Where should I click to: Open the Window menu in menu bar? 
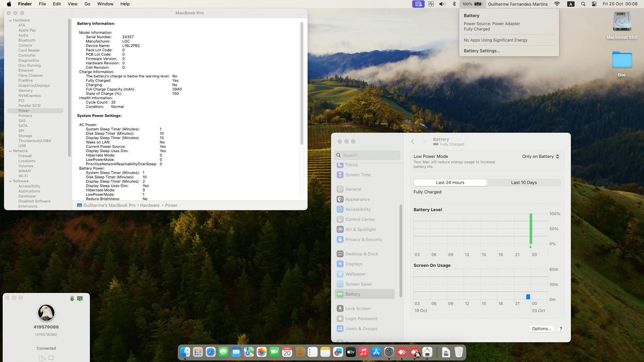tap(105, 4)
